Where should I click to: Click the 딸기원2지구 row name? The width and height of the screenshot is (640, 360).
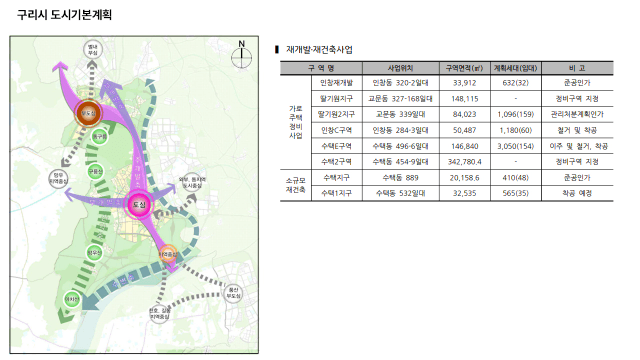point(336,114)
